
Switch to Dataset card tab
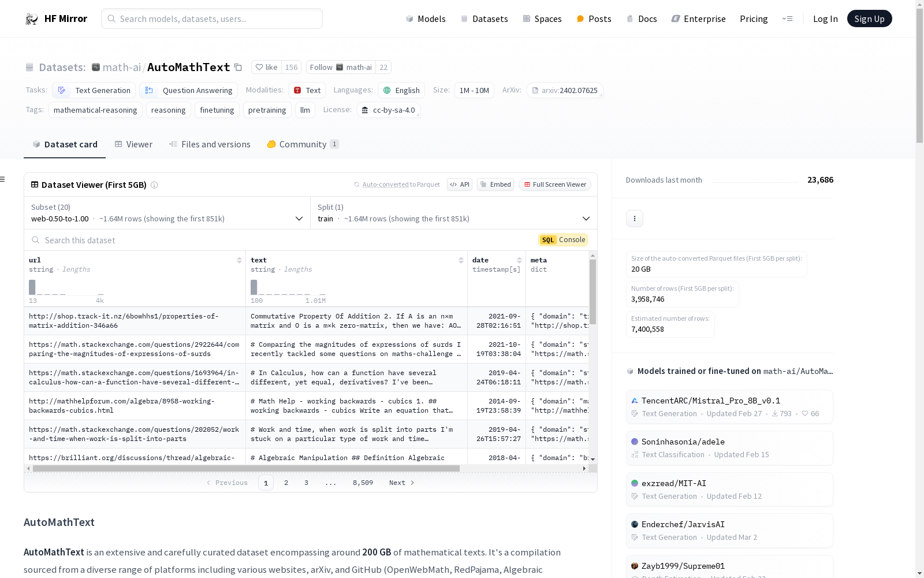coord(65,144)
